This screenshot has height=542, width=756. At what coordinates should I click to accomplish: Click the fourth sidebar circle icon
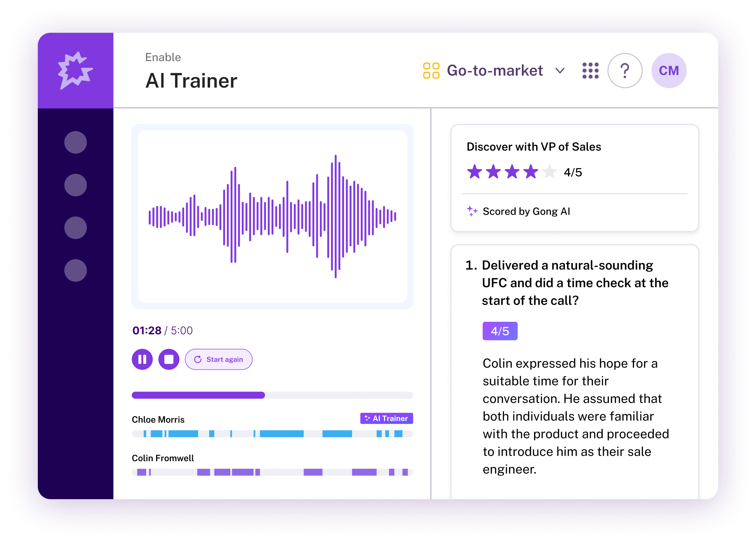76,271
